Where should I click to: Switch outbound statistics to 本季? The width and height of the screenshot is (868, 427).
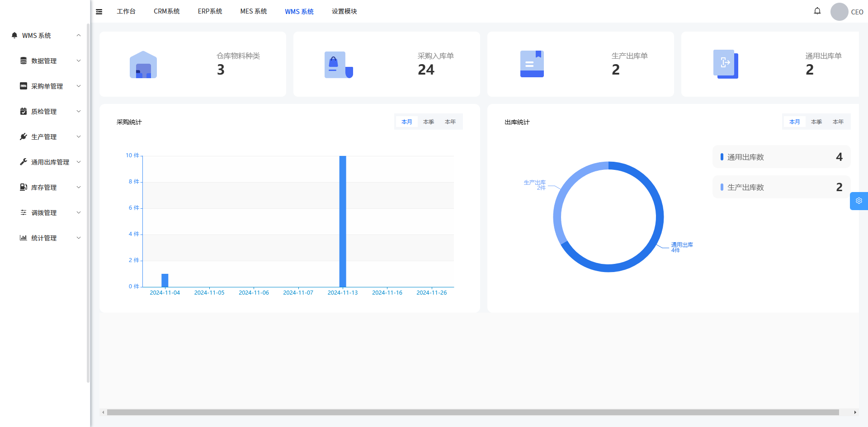816,122
